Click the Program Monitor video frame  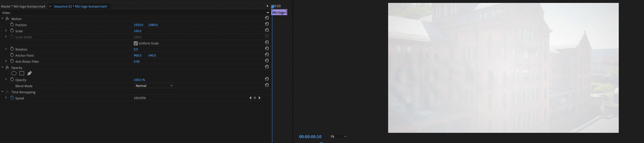tap(503, 68)
